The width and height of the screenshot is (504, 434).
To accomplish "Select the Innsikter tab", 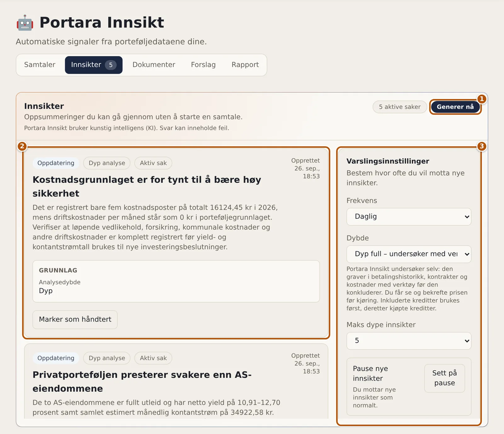I will coord(94,65).
